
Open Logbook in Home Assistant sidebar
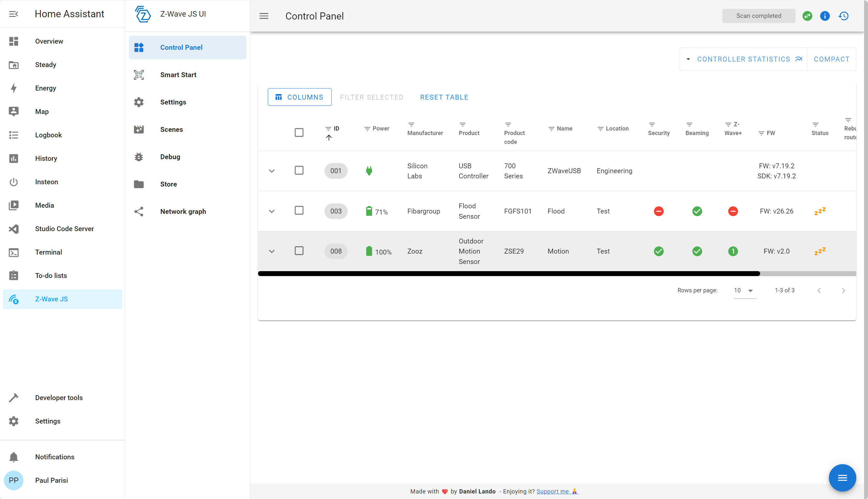pos(48,135)
